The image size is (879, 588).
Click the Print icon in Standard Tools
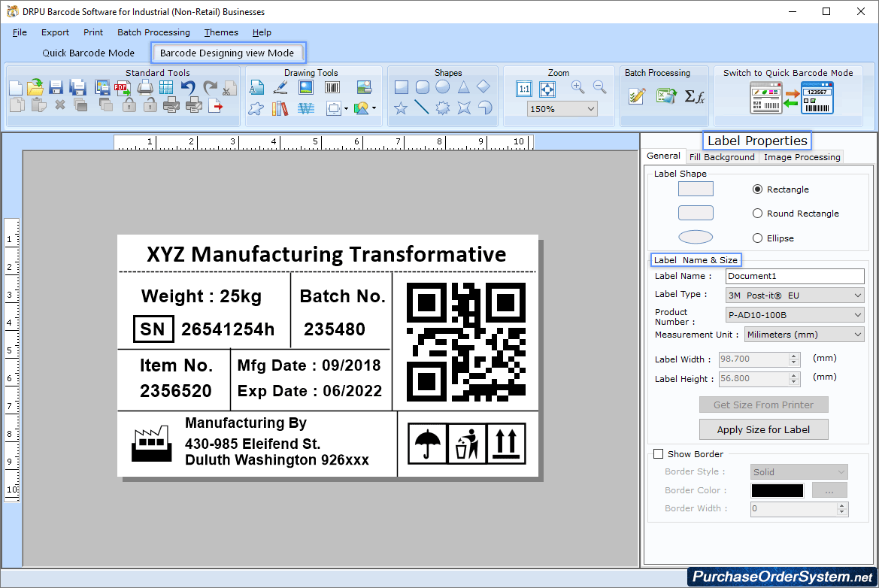tap(144, 87)
